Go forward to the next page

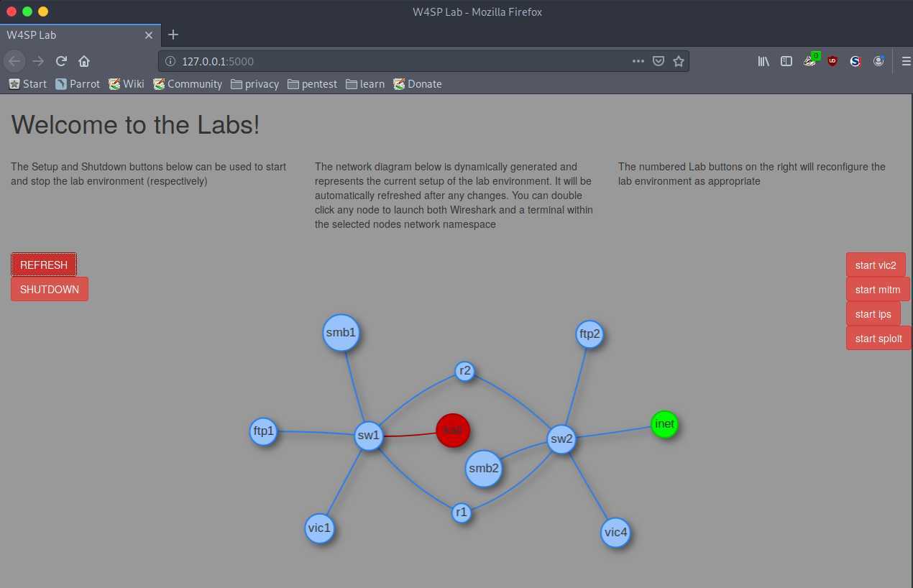38,61
